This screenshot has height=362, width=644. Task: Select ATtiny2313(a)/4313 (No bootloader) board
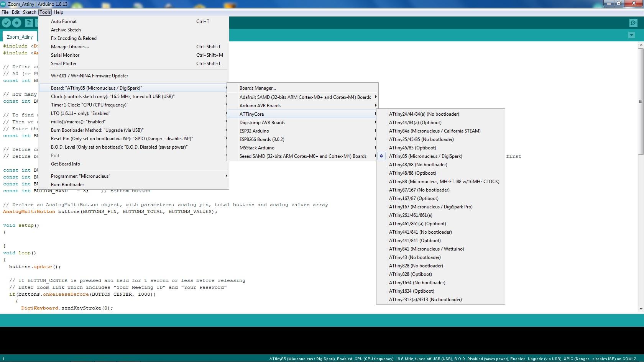pos(440,300)
